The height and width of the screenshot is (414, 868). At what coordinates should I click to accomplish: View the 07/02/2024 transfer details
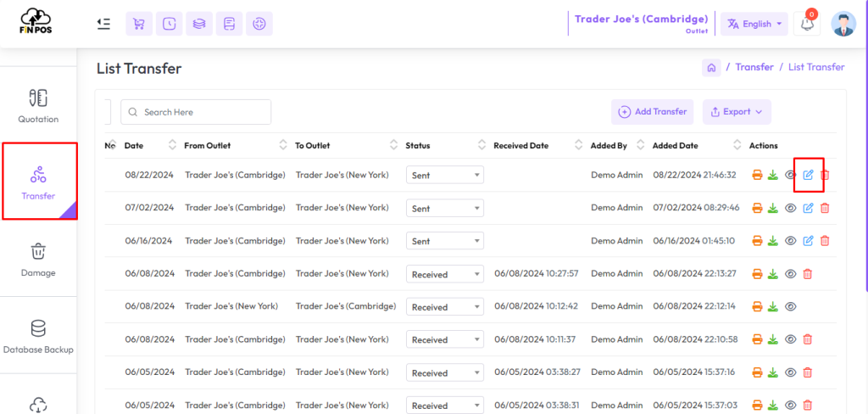click(791, 208)
